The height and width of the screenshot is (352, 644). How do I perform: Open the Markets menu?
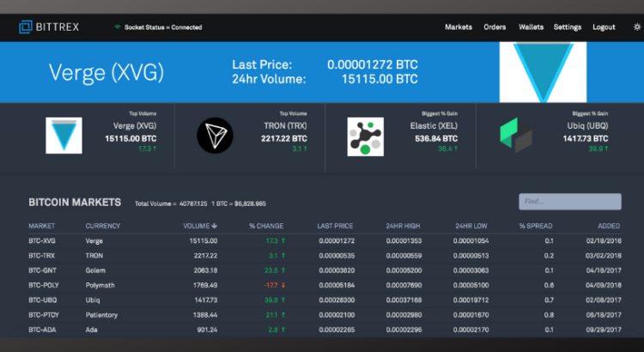pos(459,27)
